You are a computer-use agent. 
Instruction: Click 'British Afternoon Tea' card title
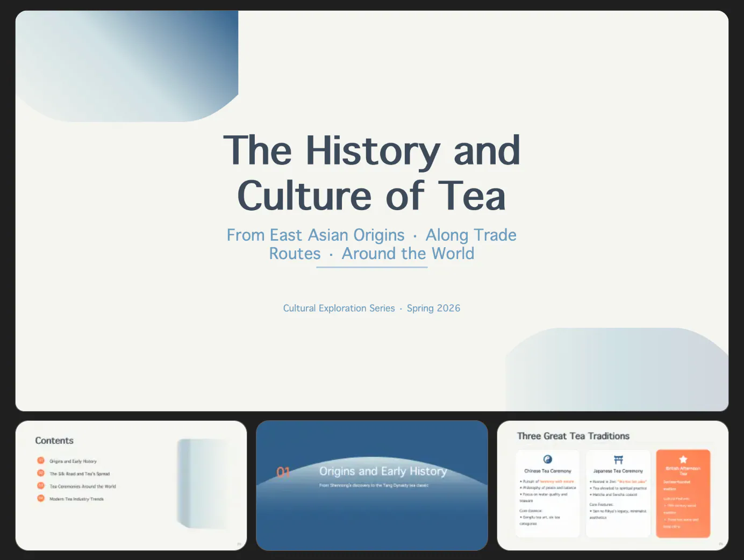pos(683,471)
